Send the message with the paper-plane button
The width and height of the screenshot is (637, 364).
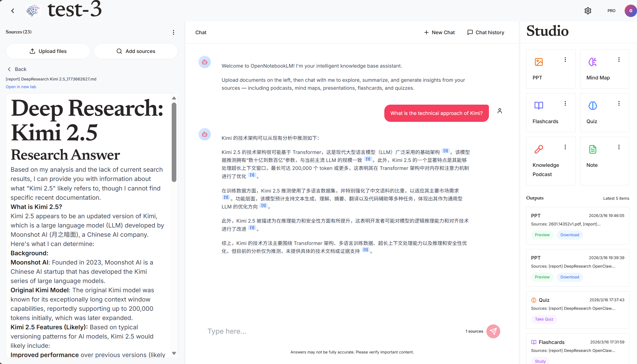pyautogui.click(x=493, y=331)
